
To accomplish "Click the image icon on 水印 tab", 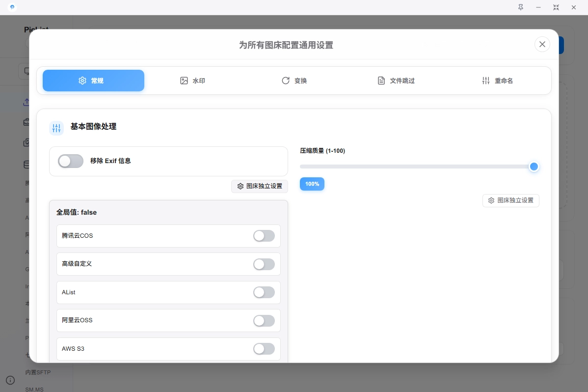I will 184,81.
